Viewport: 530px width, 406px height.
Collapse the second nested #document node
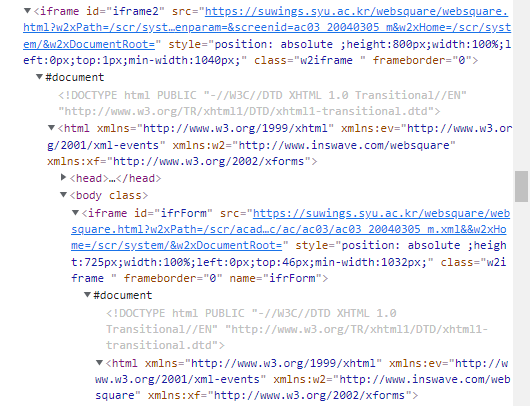[x=88, y=295]
